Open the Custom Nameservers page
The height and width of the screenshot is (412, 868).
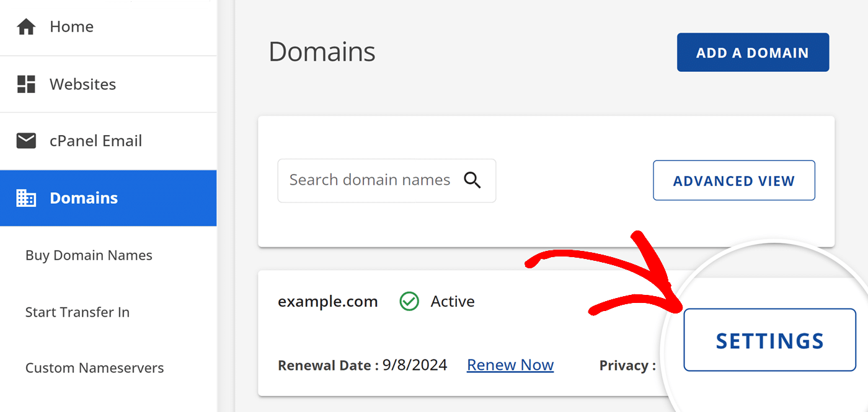click(x=94, y=368)
